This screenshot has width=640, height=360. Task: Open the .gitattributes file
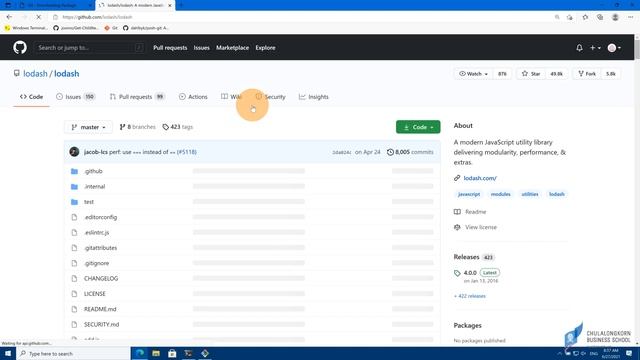[100, 248]
